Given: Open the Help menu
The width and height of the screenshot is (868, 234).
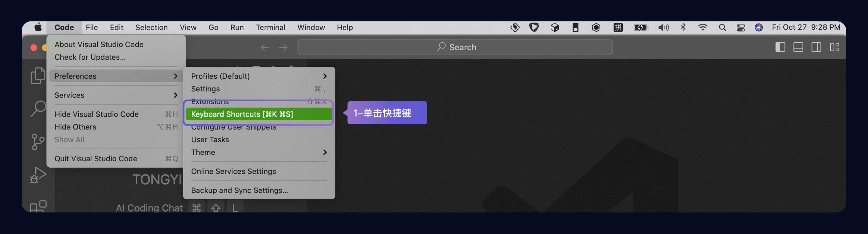Looking at the screenshot, I should [345, 27].
